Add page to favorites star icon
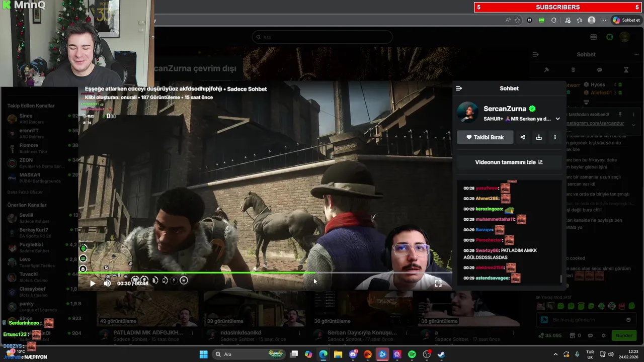The image size is (644, 362). pos(517,20)
